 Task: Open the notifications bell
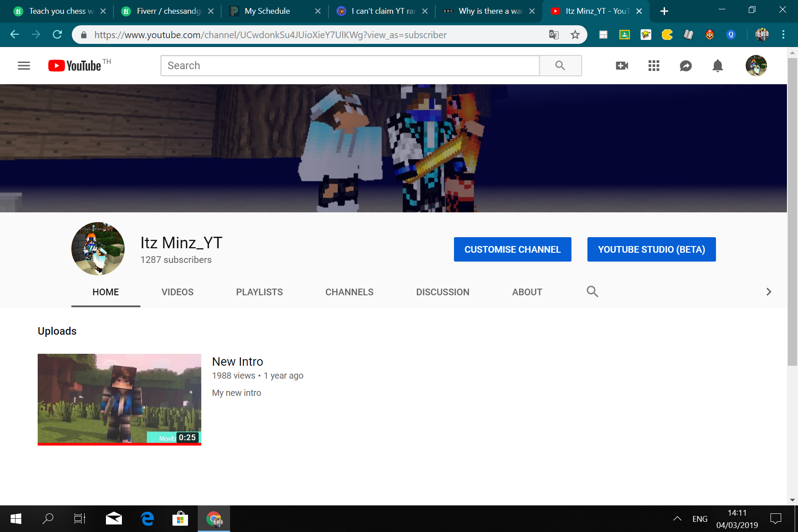point(718,66)
